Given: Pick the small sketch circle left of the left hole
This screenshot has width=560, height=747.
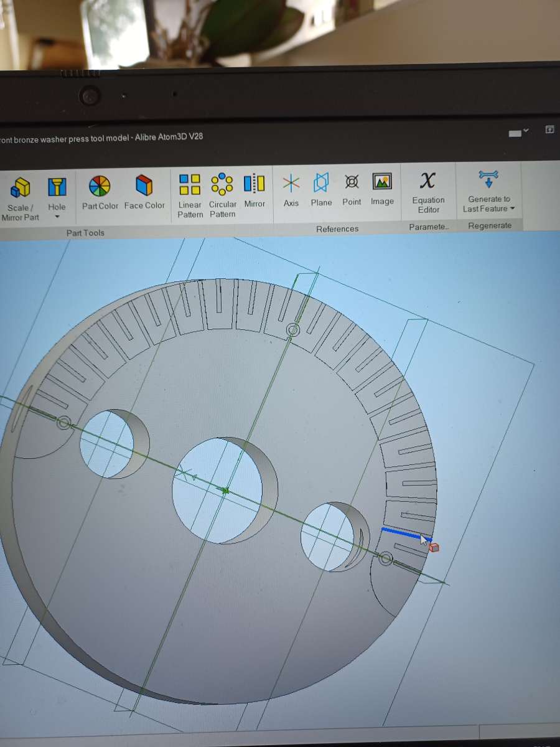Looking at the screenshot, I should click(63, 423).
